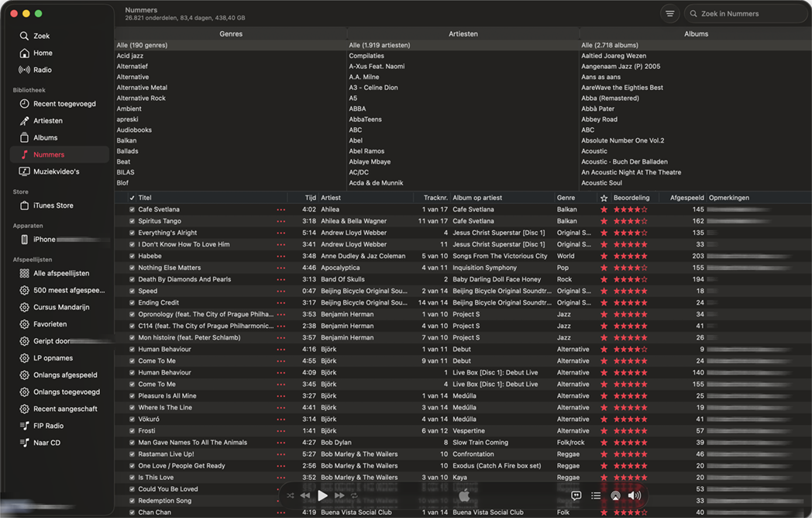This screenshot has height=518, width=812.
Task: Show Recent toegevoegd library view
Action: click(x=58, y=104)
